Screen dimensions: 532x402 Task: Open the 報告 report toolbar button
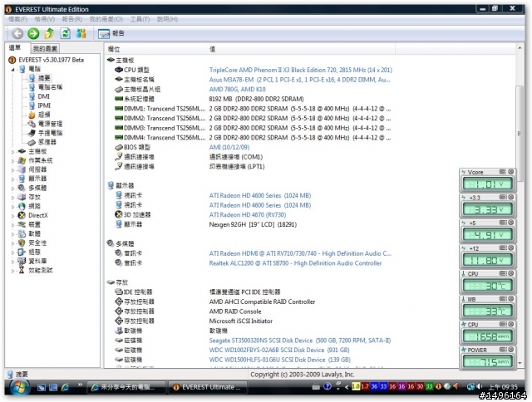[x=111, y=33]
